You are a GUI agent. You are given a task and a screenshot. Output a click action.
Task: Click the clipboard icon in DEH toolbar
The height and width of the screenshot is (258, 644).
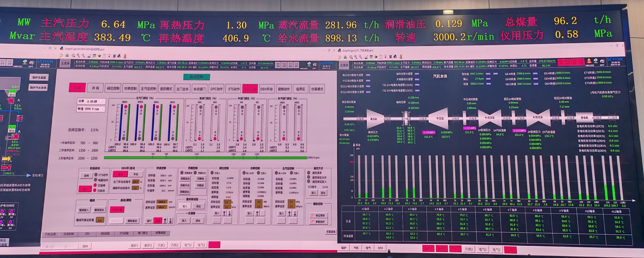(104, 56)
